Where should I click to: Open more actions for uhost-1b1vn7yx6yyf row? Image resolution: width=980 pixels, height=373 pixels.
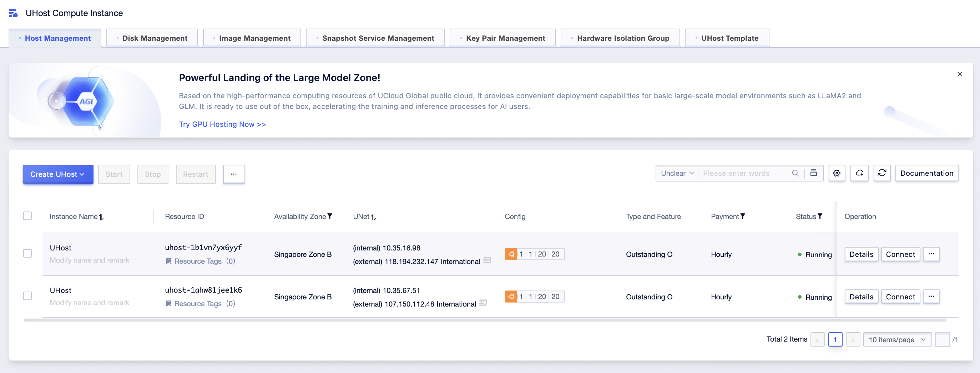click(x=931, y=254)
